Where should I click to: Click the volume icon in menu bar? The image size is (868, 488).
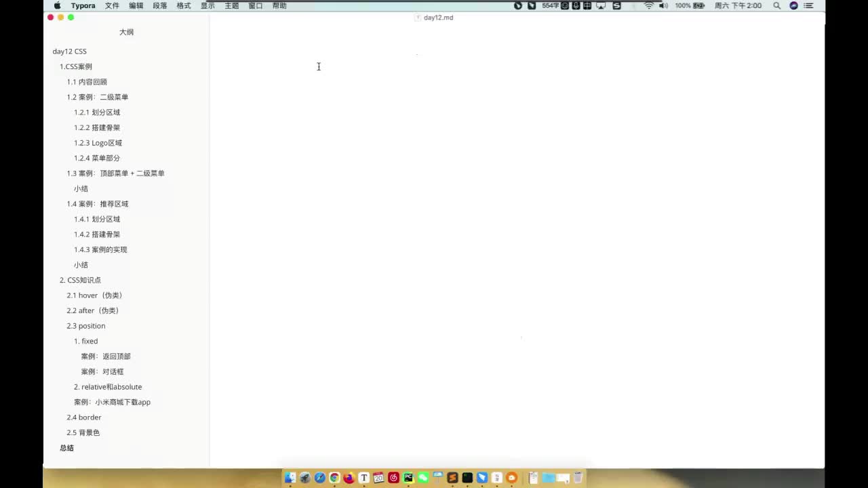tap(663, 5)
